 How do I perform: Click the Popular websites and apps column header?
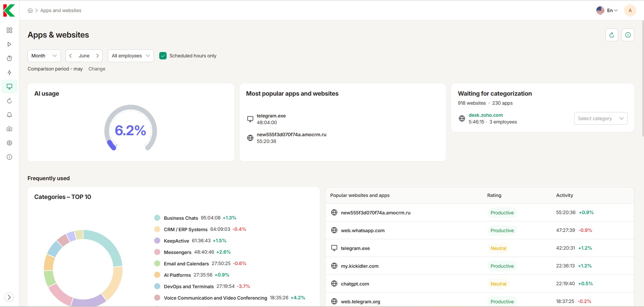(x=360, y=195)
